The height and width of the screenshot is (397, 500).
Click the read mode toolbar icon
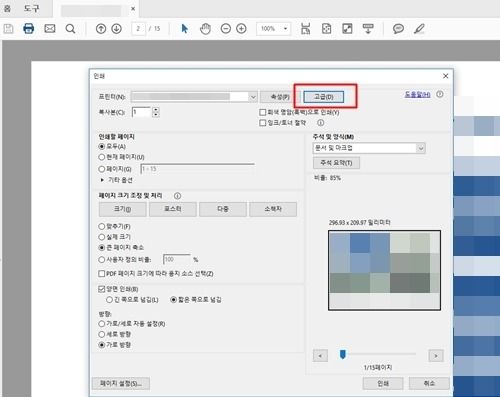point(368,29)
